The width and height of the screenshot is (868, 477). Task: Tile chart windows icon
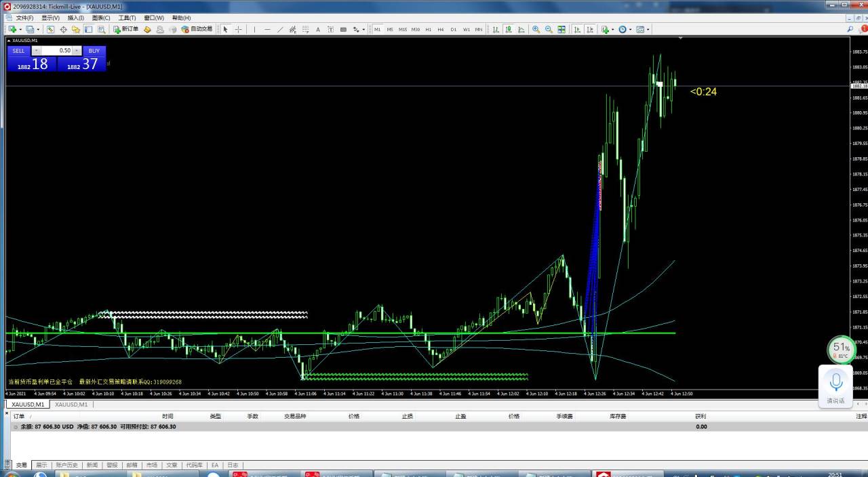(x=561, y=29)
